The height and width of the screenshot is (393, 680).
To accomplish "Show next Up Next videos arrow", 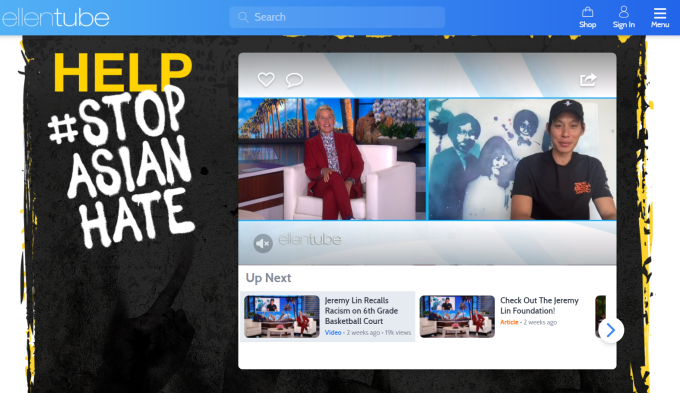I will [611, 330].
